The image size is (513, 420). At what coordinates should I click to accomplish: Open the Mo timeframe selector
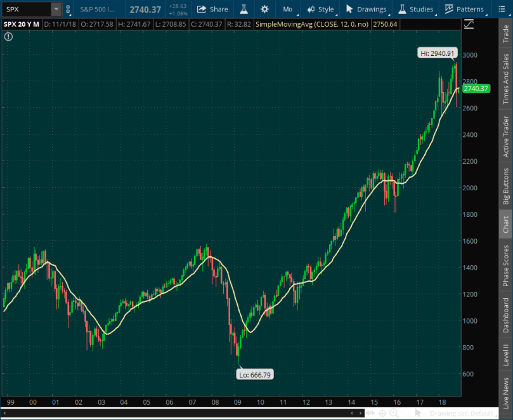288,10
